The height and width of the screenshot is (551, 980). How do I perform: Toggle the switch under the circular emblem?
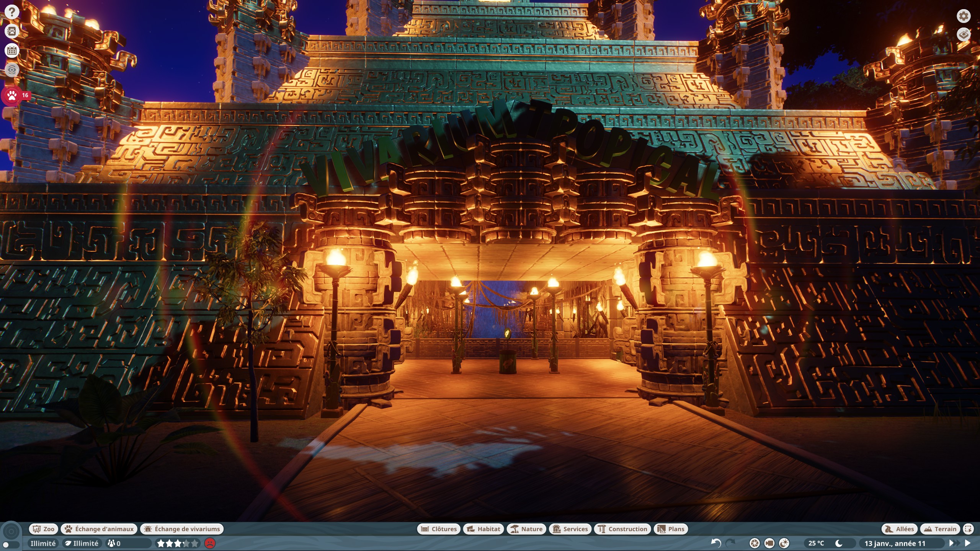[10, 544]
